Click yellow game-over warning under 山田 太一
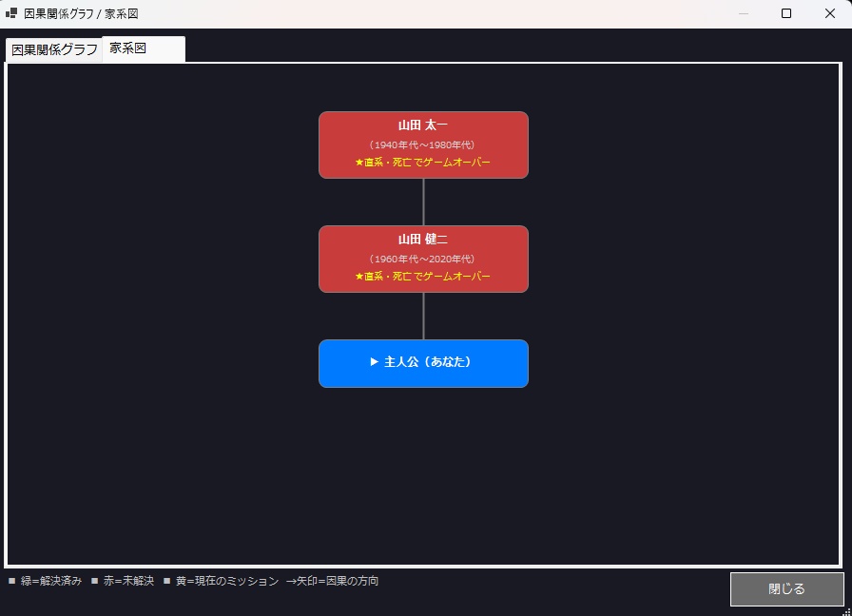The image size is (852, 616). [x=423, y=162]
